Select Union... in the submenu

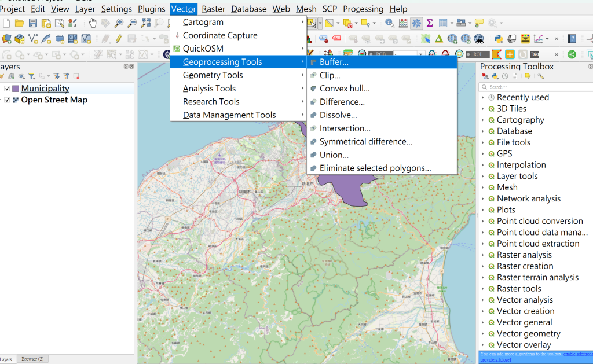click(382, 155)
